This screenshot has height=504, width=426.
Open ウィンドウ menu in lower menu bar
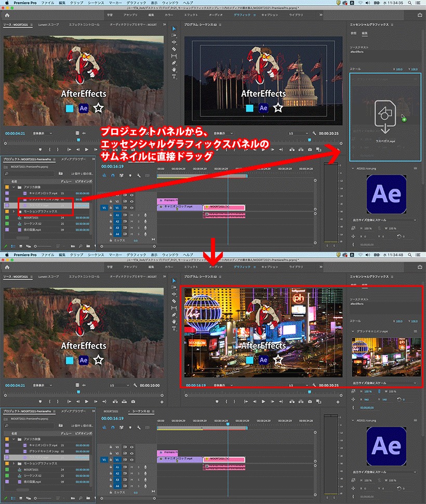[x=170, y=255]
